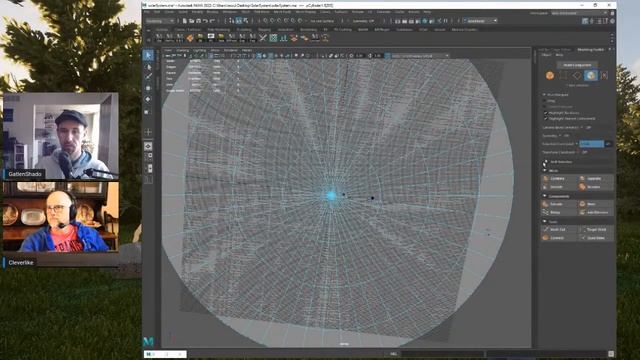Pick the Paint Selection tool

148,77
